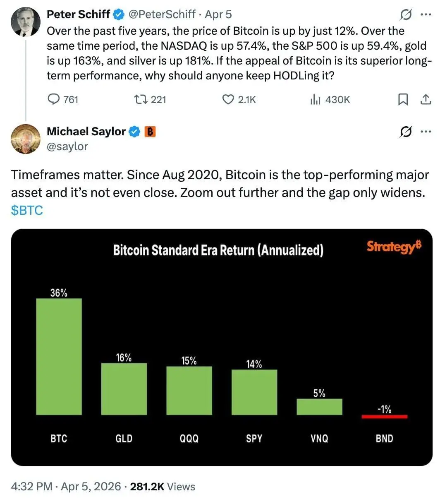440x504 pixels.
Task: Open the more options menu on Peter Schiff's tweet
Action: coord(426,14)
